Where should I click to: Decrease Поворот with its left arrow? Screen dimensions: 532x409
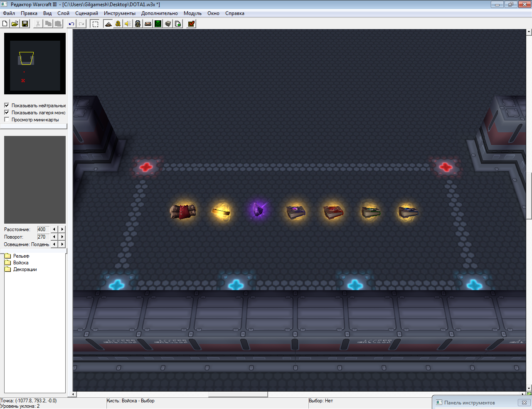54,237
